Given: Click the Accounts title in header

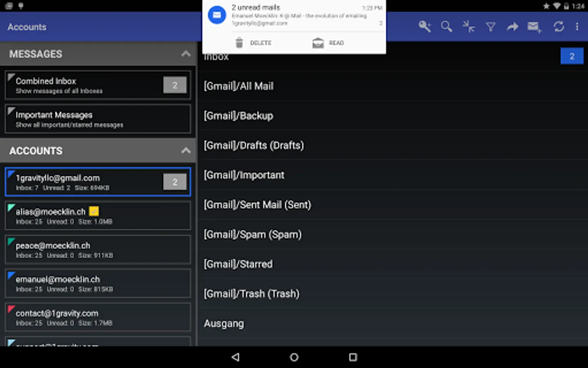Looking at the screenshot, I should [27, 27].
